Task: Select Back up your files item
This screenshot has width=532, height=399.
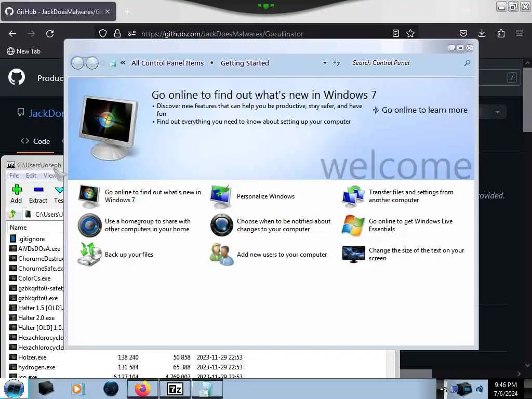Action: point(116,254)
